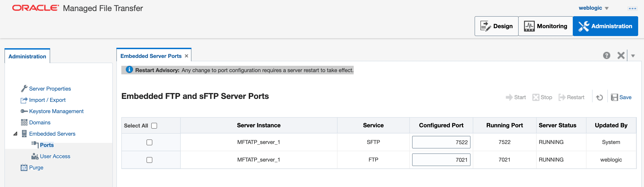This screenshot has width=644, height=187.
Task: Open the Ports tree item
Action: point(47,145)
